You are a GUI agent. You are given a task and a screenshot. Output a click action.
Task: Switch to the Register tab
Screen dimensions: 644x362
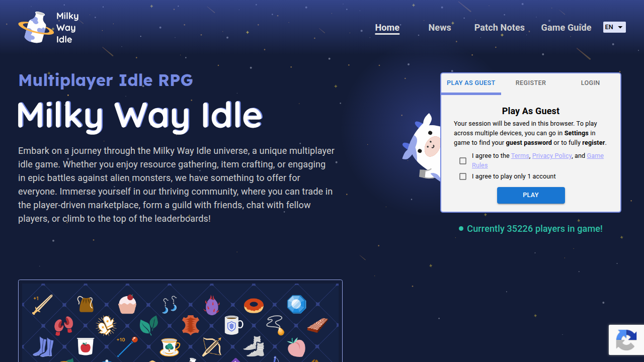531,83
